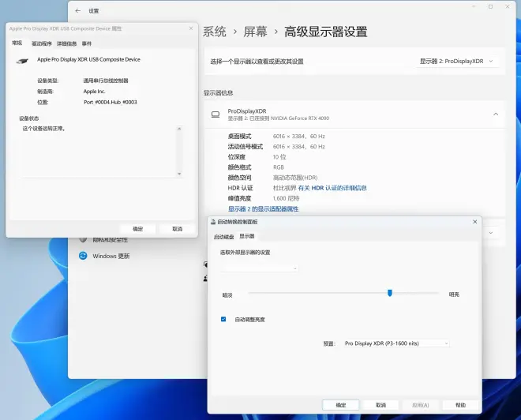Click OK in the Boot Camp control panel
The width and height of the screenshot is (521, 420).
pos(340,405)
